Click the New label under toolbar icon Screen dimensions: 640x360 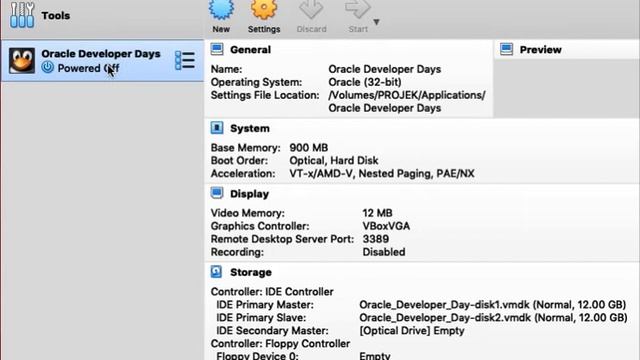click(x=221, y=29)
